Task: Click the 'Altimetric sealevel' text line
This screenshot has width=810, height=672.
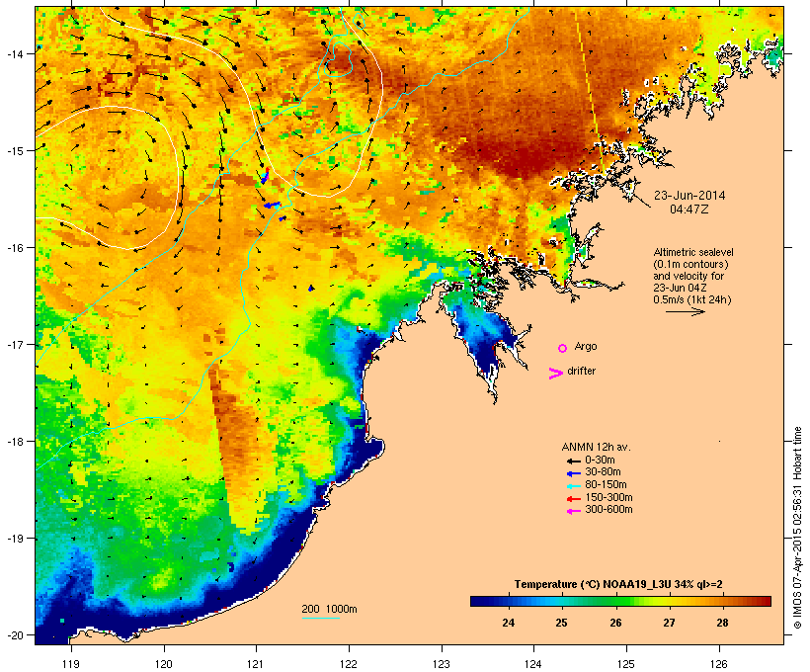Action: pos(693,252)
